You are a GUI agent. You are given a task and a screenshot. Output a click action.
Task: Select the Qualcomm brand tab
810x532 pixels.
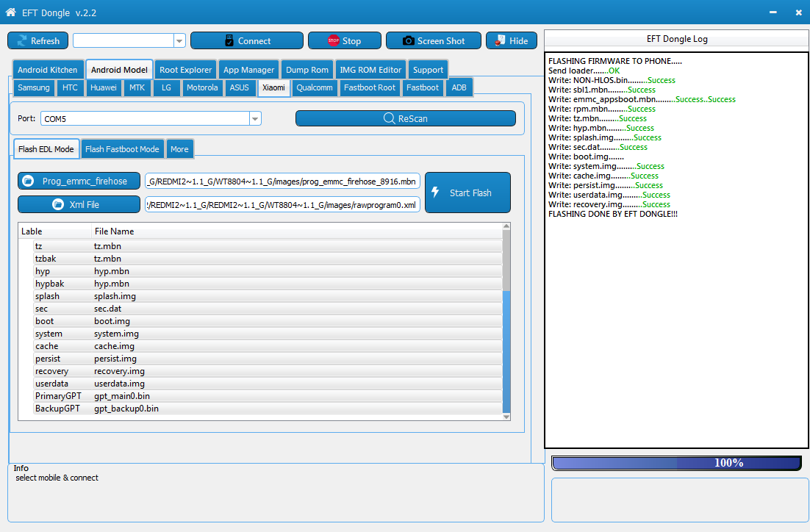(315, 87)
